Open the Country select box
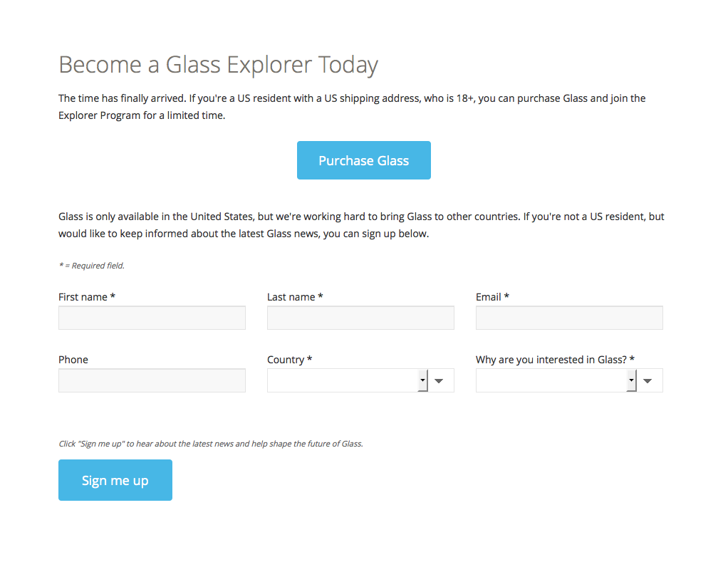The height and width of the screenshot is (562, 728). (x=343, y=380)
